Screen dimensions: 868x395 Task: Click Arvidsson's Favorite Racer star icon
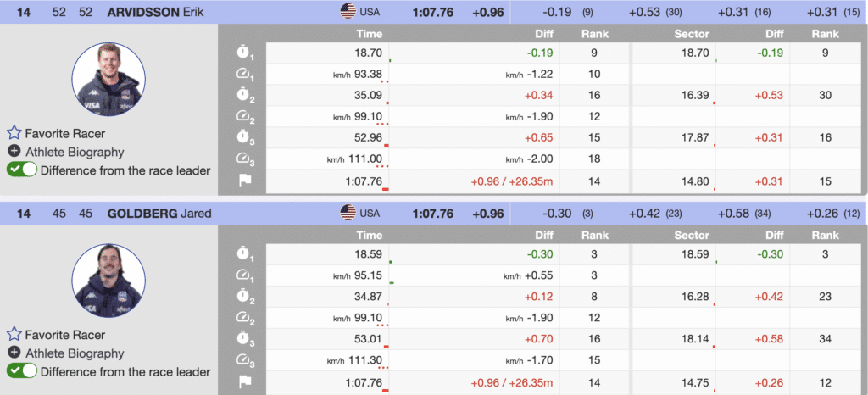(14, 133)
